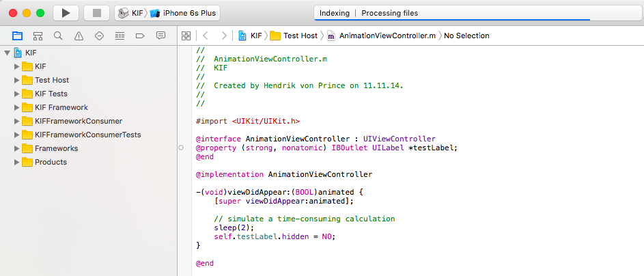
Task: Open the Issue navigator
Action: [x=79, y=36]
